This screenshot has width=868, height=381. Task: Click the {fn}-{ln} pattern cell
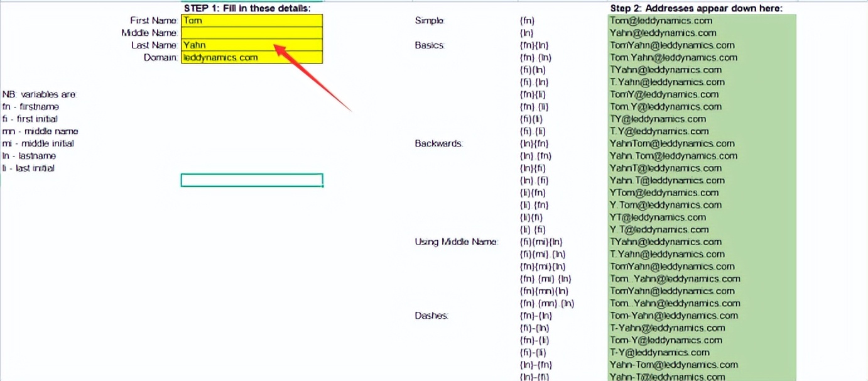click(536, 316)
